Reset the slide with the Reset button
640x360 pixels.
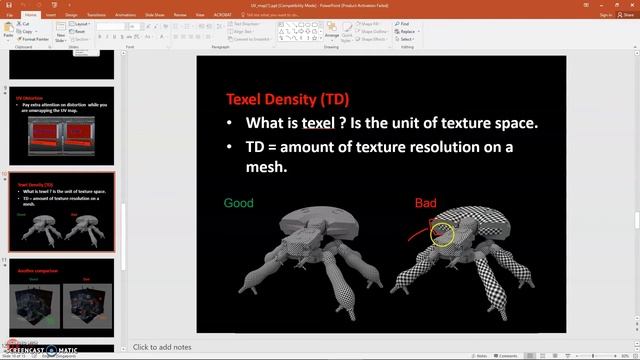(77, 31)
